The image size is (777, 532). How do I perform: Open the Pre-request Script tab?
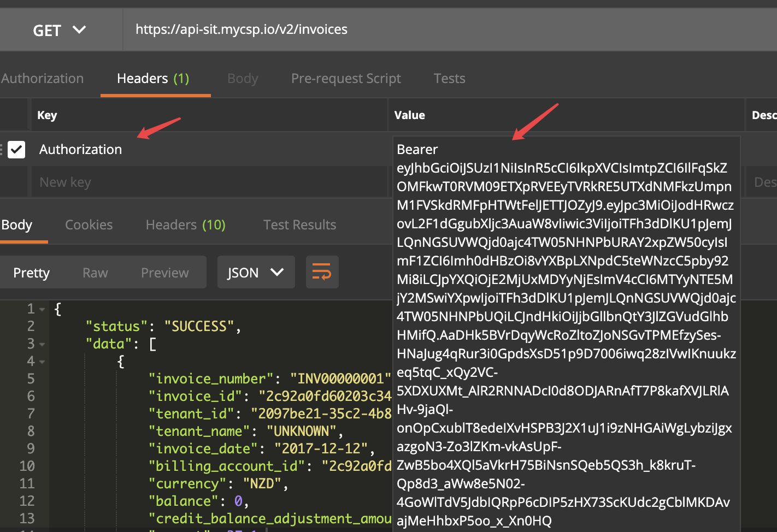pos(346,78)
